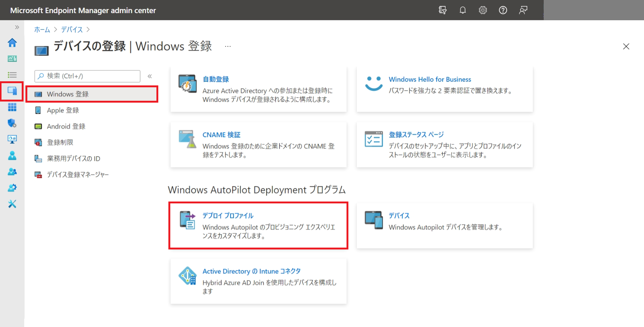644x327 pixels.
Task: Click the デバイス登録マネージャー menu icon
Action: click(38, 175)
